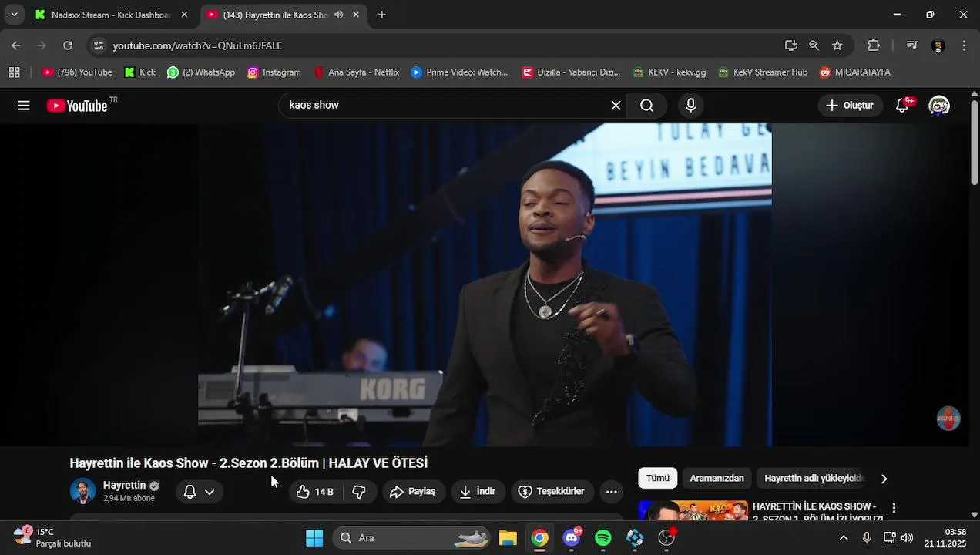Open the install/cast icon in address bar
This screenshot has width=980, height=555.
pyautogui.click(x=790, y=45)
